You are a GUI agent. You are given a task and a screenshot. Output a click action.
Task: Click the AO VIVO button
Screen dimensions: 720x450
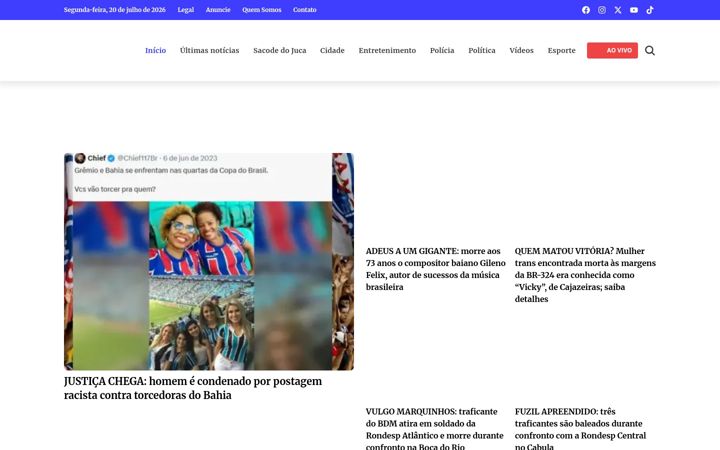point(612,51)
